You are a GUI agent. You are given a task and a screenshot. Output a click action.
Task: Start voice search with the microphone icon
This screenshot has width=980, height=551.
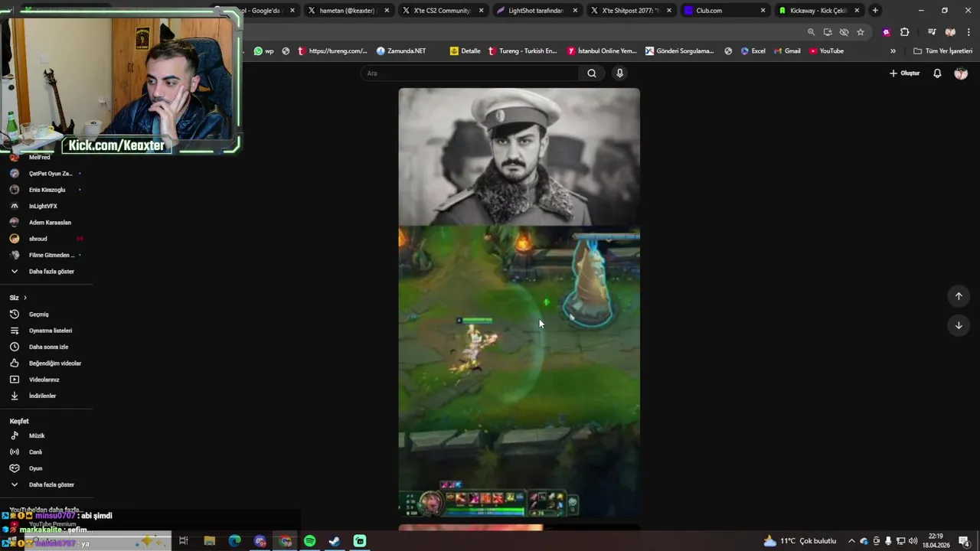click(x=619, y=73)
